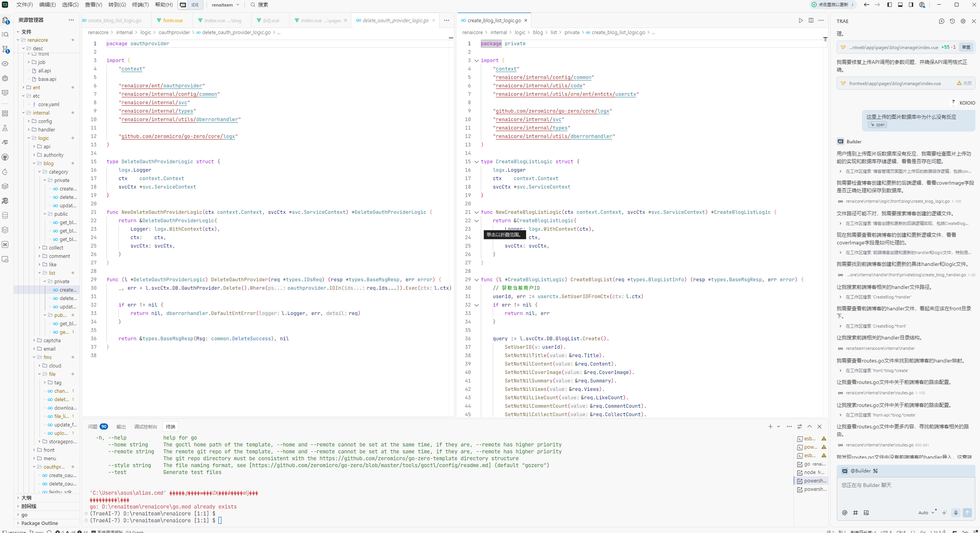Toggle the primary left sidebar layout
The image size is (980, 533).
click(x=889, y=5)
